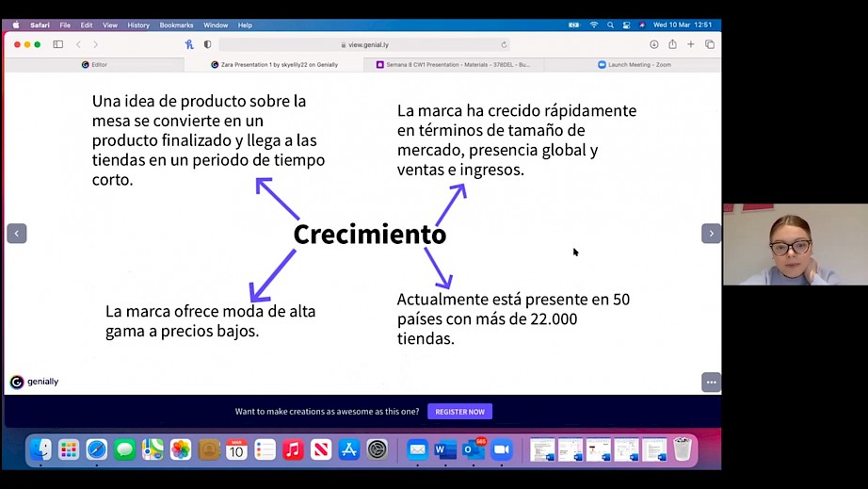The image size is (868, 489).
Task: Click the Share icon in Safari toolbar
Action: pyautogui.click(x=672, y=44)
